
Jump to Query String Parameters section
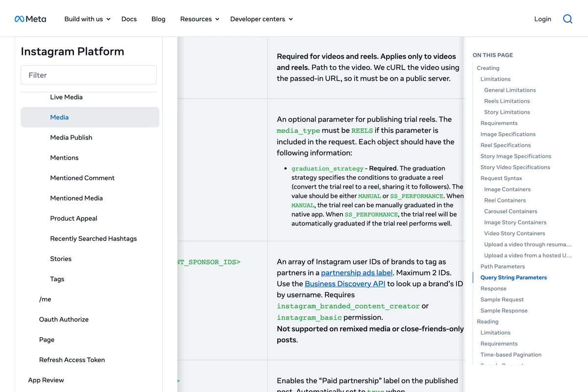514,277
